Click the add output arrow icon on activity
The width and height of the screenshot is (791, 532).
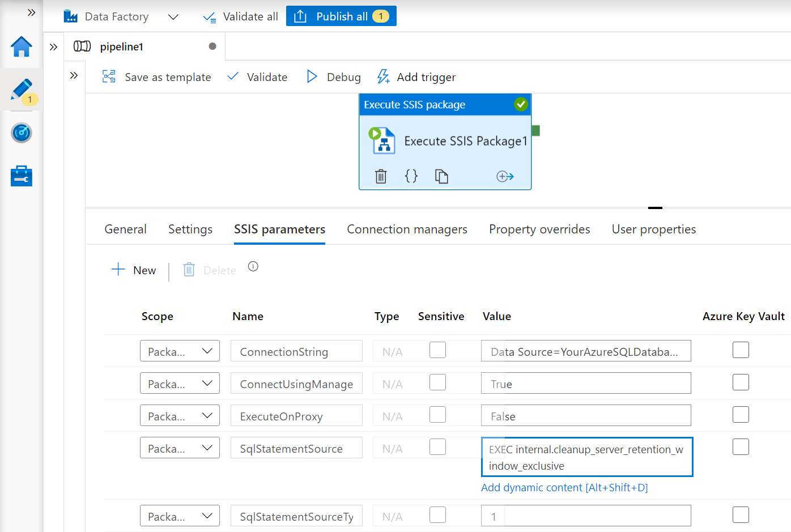pos(505,177)
